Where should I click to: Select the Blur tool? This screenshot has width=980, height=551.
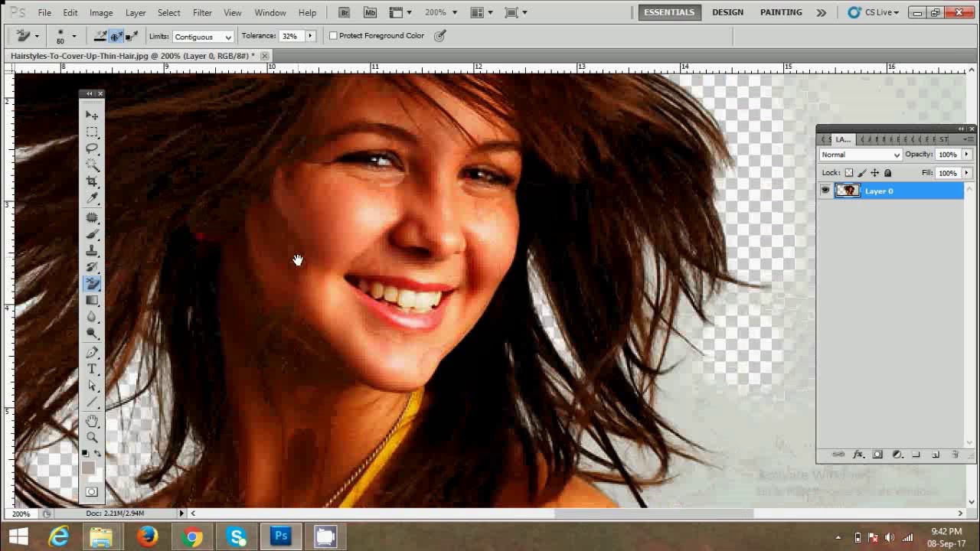pyautogui.click(x=92, y=317)
